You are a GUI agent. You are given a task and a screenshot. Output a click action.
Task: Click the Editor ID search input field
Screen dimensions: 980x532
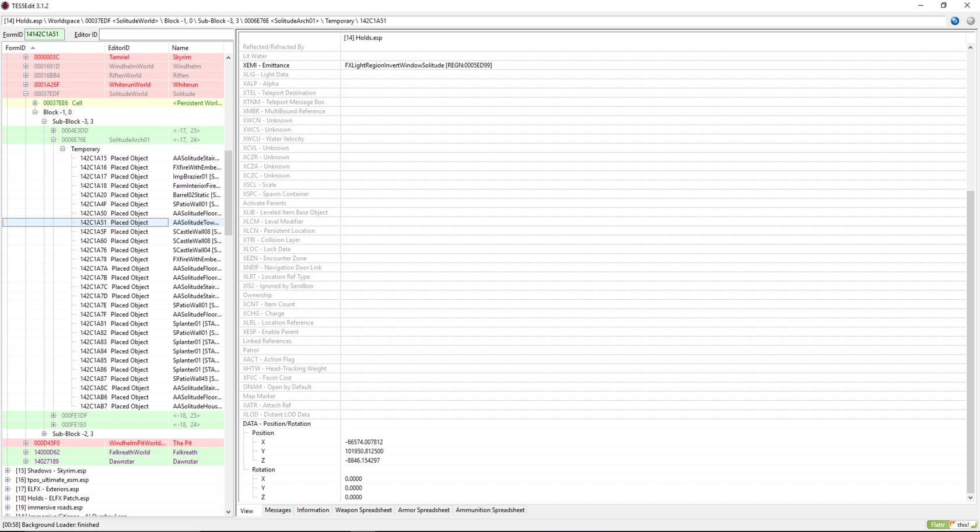coord(166,34)
